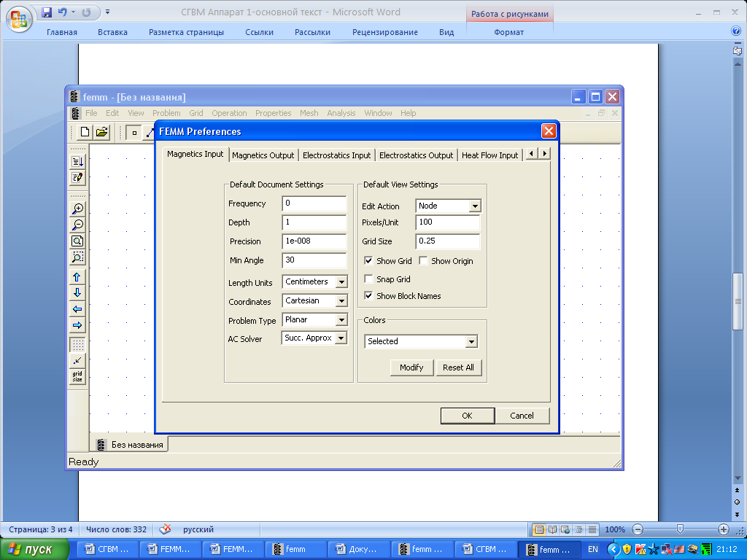Open the AC Solver dropdown
This screenshot has width=747, height=560.
[341, 338]
